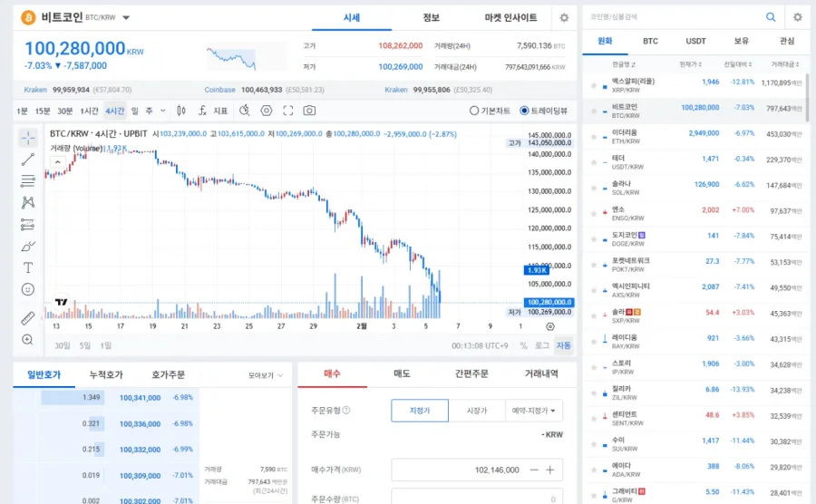Screen dimensions: 816x504
Task: Select the ruler measure tool
Action: click(27, 318)
